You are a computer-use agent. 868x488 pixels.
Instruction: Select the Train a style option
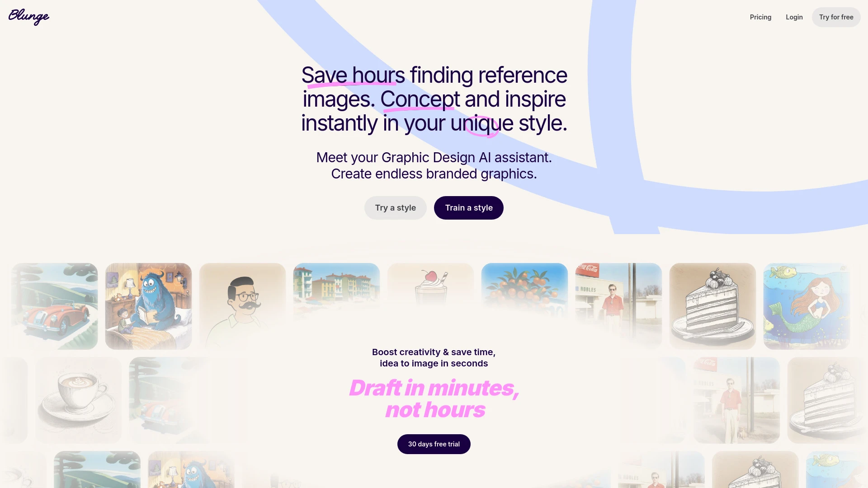[x=468, y=207]
